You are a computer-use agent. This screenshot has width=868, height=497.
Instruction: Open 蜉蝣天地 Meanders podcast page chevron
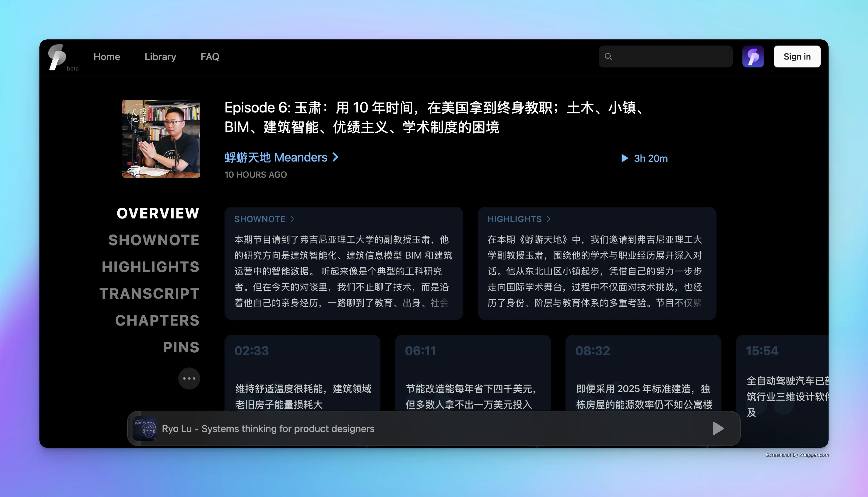(x=336, y=157)
